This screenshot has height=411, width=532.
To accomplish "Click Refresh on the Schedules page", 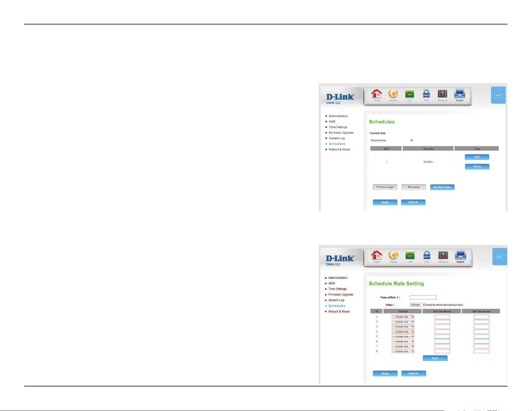I will pos(413,202).
